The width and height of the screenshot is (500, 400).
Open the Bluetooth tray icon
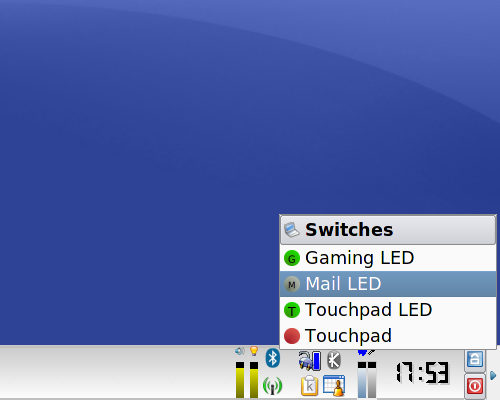[273, 358]
